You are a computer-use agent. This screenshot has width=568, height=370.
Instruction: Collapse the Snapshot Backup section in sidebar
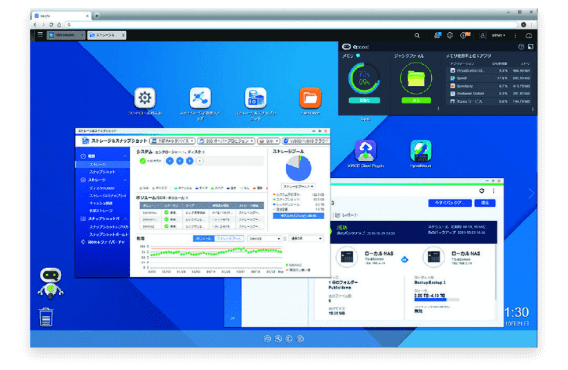click(x=125, y=219)
